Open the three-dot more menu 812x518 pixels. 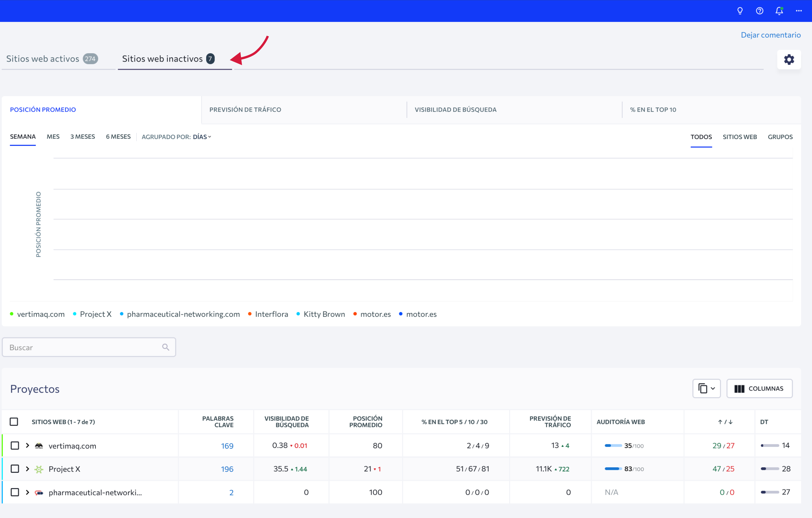pos(799,11)
